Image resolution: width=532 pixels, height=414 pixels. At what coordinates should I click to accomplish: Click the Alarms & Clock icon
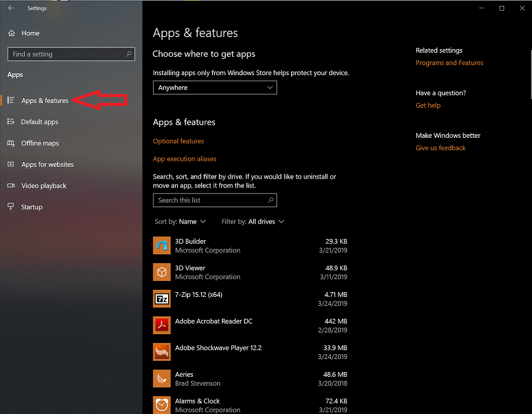point(162,405)
